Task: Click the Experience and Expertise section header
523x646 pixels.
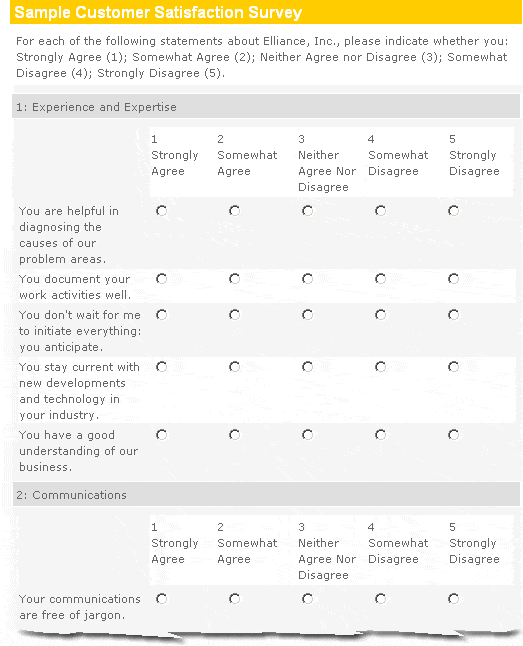Action: [266, 107]
